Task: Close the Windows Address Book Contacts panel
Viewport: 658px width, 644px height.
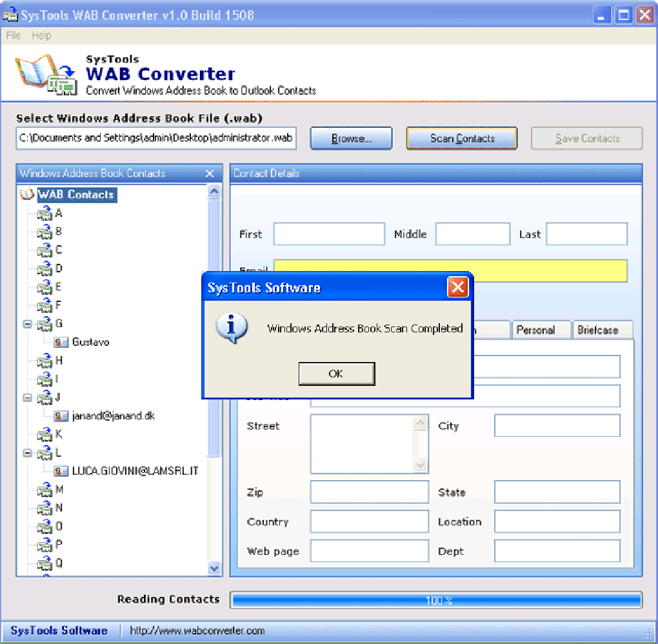Action: coord(210,174)
